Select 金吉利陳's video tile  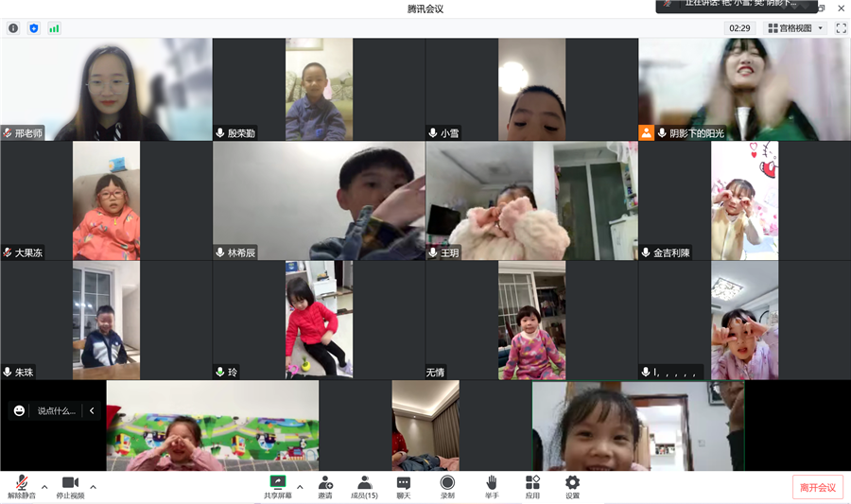click(x=745, y=200)
